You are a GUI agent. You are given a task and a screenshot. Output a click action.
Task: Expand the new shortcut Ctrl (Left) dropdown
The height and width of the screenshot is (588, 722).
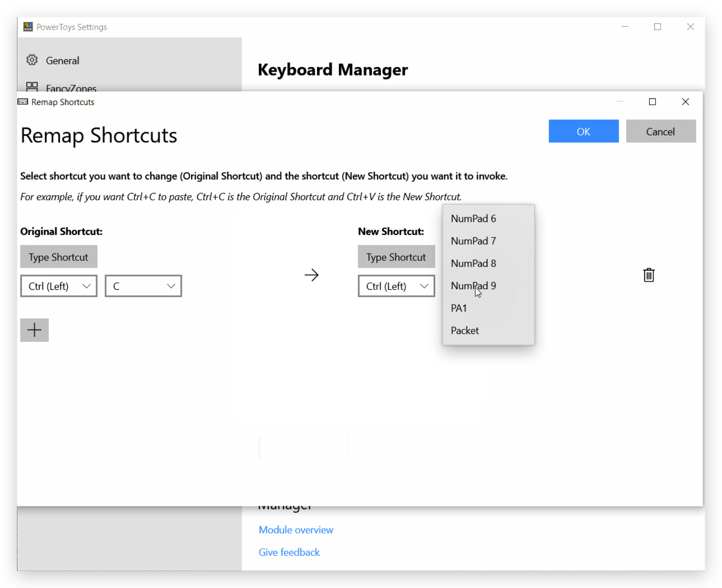396,286
